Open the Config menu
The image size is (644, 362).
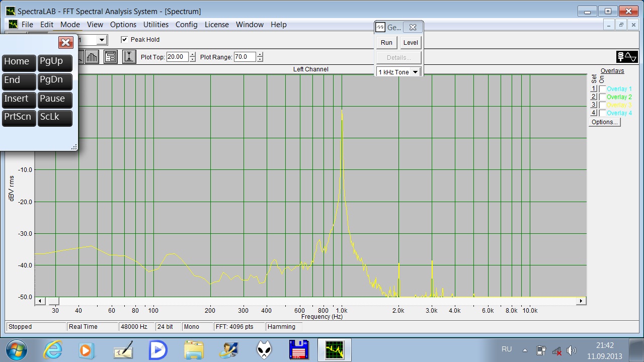[186, 25]
